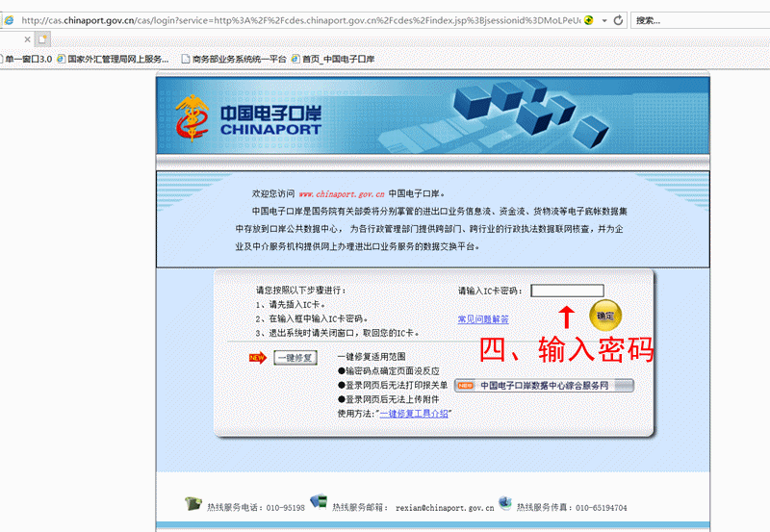This screenshot has height=532, width=770.
Task: Click the round yellow 确定 confirm button
Action: (605, 315)
